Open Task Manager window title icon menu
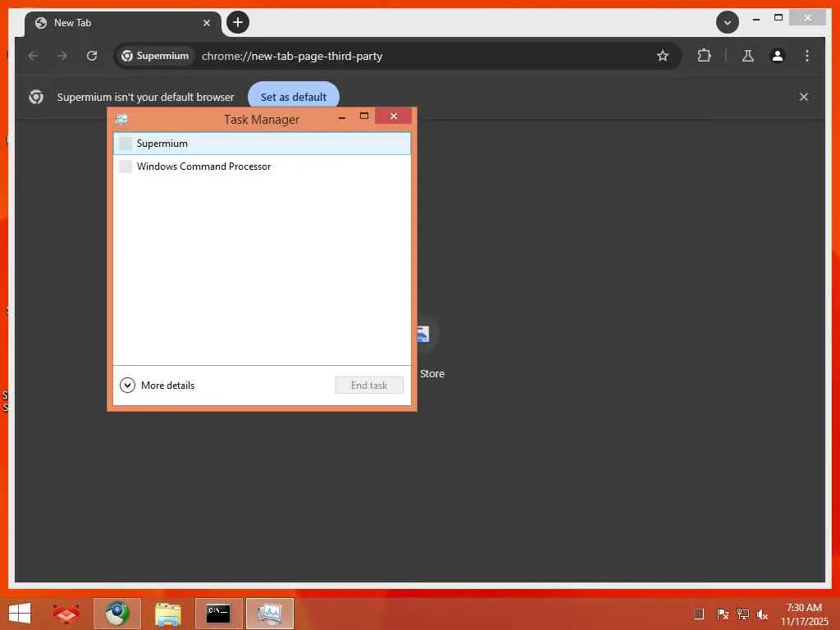The height and width of the screenshot is (630, 840). (121, 119)
